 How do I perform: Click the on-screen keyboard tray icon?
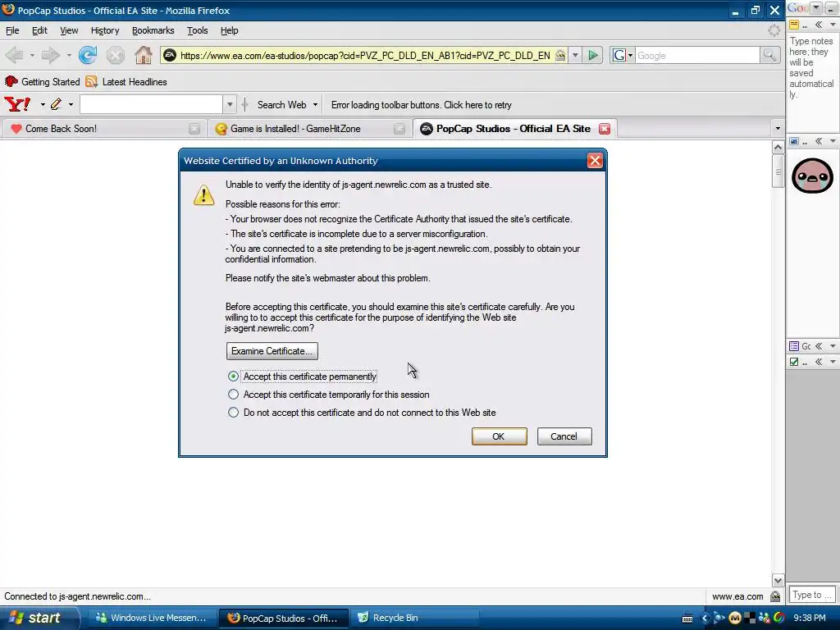pos(688,619)
